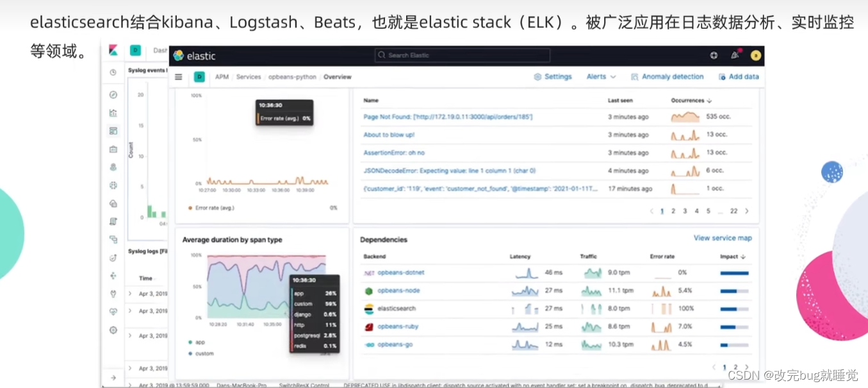Viewport: 868px width, 388px height.
Task: Click the Time column header in Syslog logs
Action: tap(146, 278)
